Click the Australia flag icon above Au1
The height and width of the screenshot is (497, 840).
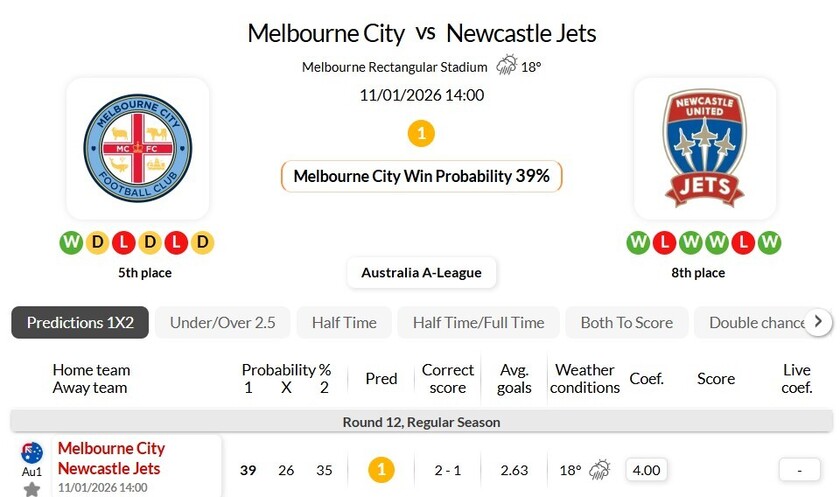(32, 452)
